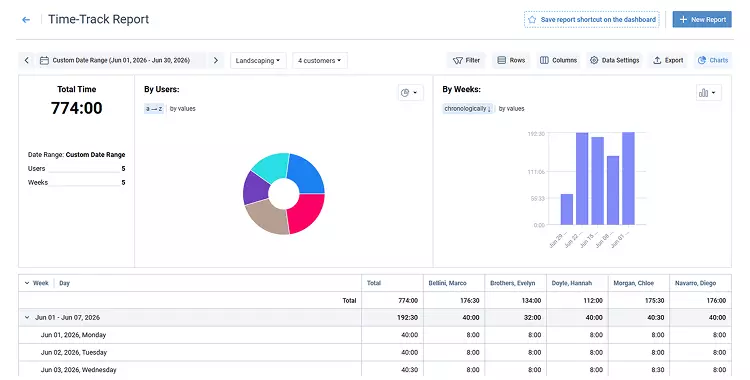
Task: Save report shortcut on the dashboard
Action: [592, 20]
